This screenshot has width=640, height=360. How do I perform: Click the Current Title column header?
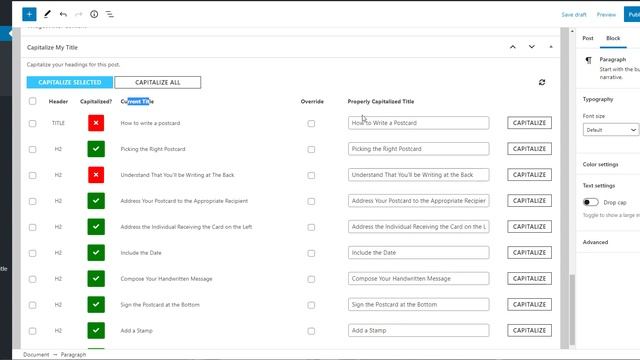point(137,101)
